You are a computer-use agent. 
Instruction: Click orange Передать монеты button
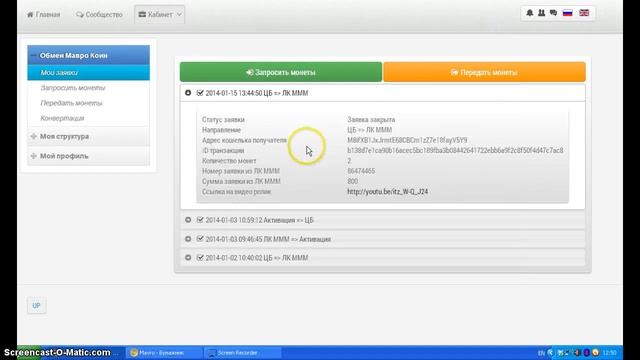click(484, 72)
